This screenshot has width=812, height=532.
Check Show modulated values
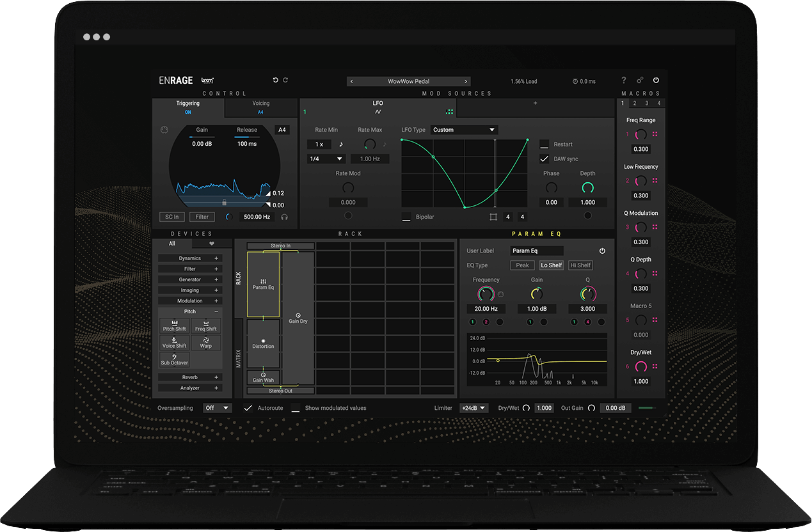[296, 408]
